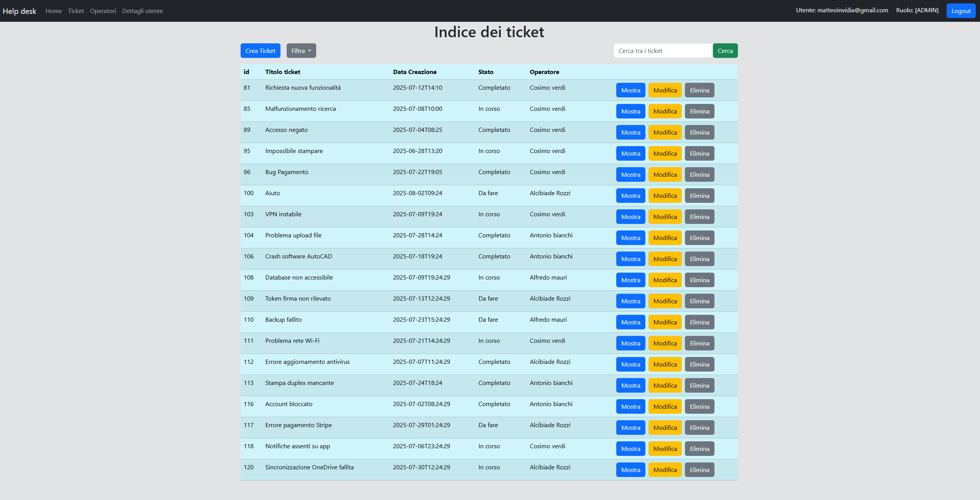Click Mostra for Problema rete Wi-Fi

[630, 343]
